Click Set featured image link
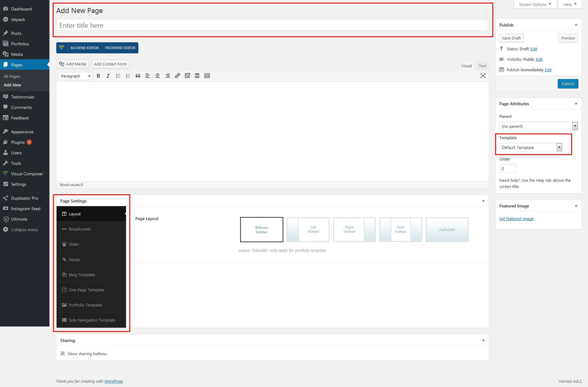 click(516, 218)
